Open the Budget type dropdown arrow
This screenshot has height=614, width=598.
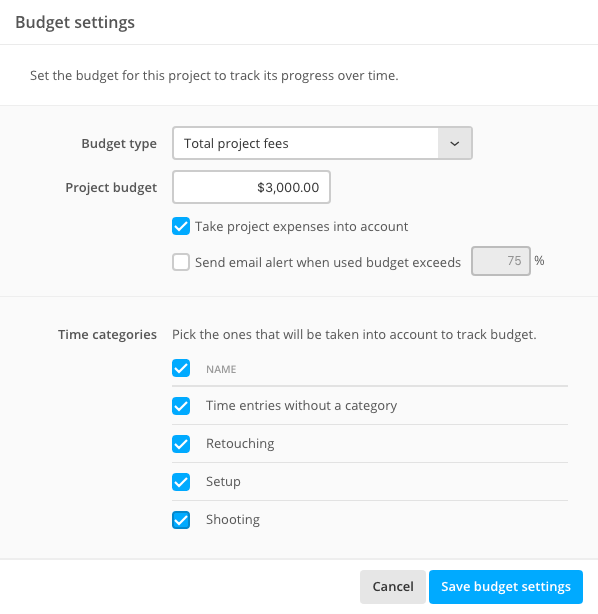click(x=455, y=143)
